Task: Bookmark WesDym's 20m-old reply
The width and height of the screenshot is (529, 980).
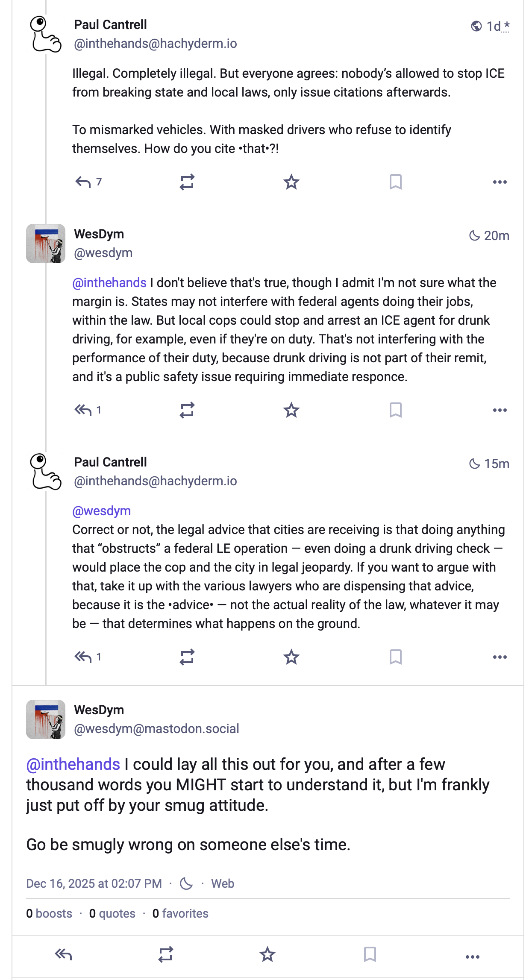Action: (396, 411)
